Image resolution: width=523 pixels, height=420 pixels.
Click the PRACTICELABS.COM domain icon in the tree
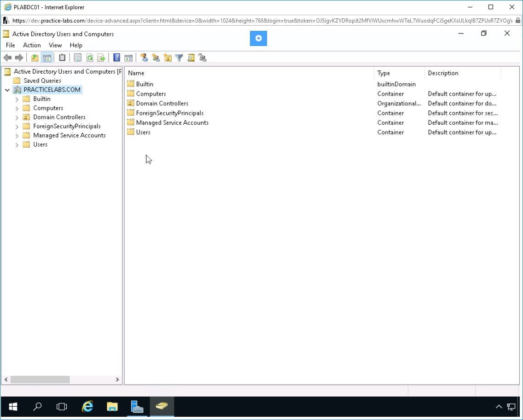pos(17,90)
